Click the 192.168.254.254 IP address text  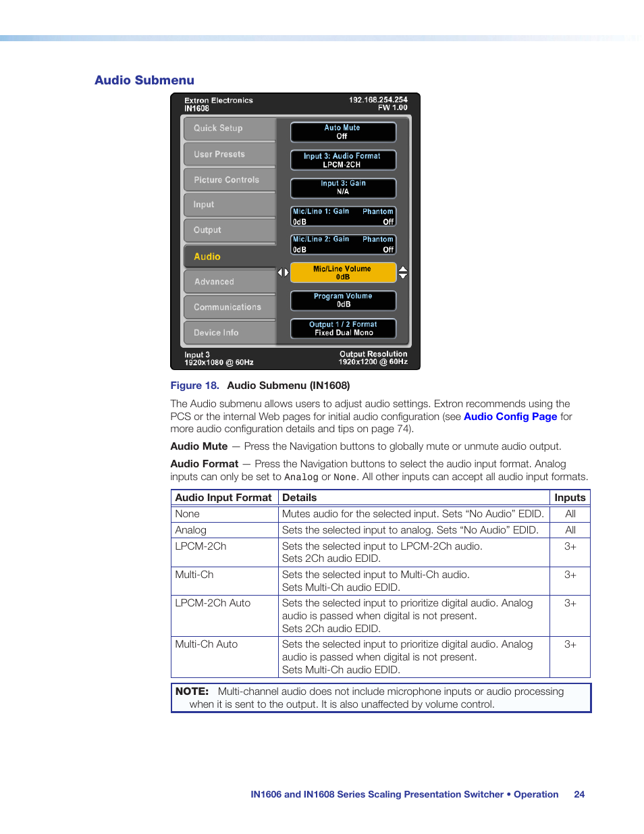point(378,100)
